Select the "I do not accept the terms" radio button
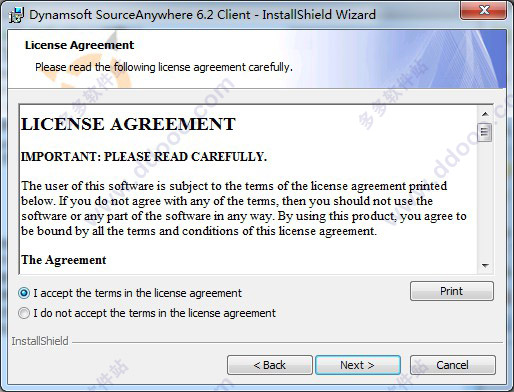514x392 pixels. click(x=24, y=313)
